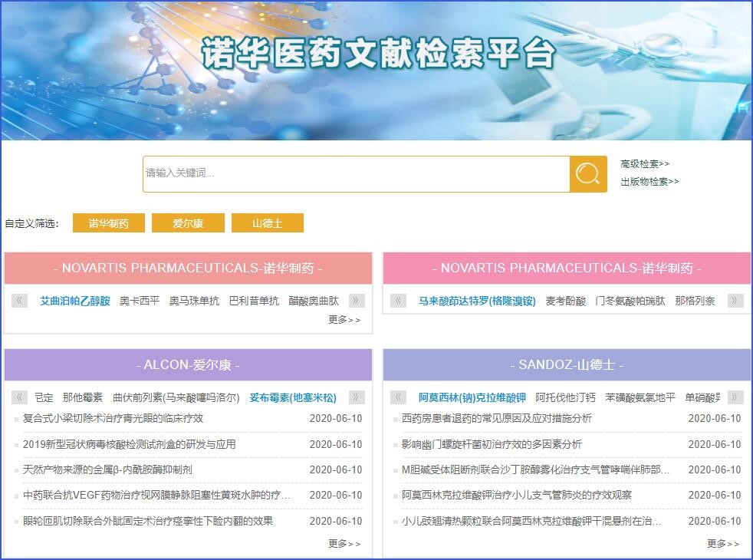753x560 pixels.
Task: Select the 奥马珠单抗 drug tab
Action: [x=194, y=301]
